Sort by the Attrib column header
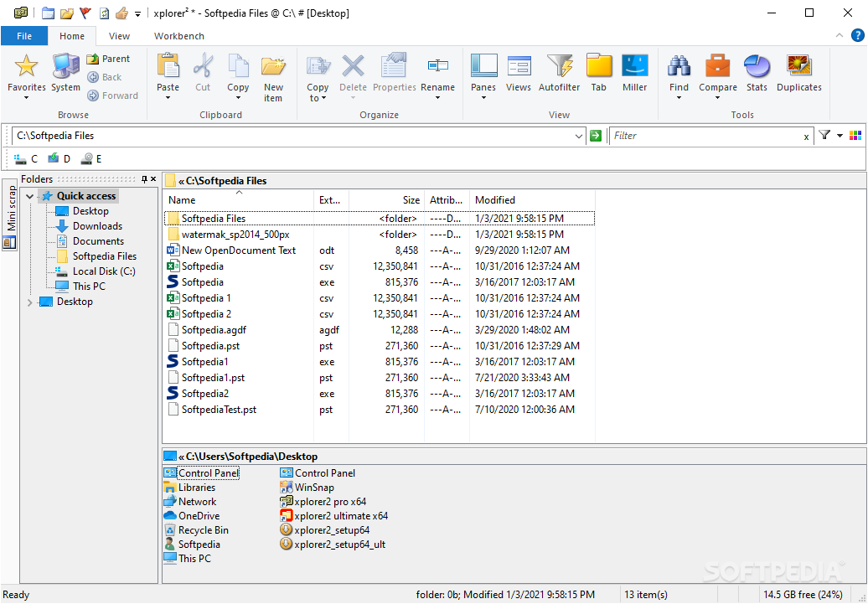 tap(447, 200)
